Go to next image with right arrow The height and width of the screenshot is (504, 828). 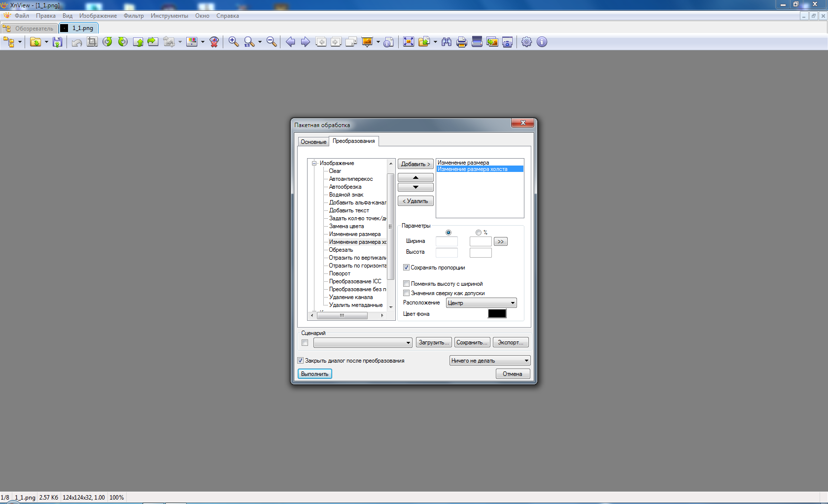(x=306, y=42)
